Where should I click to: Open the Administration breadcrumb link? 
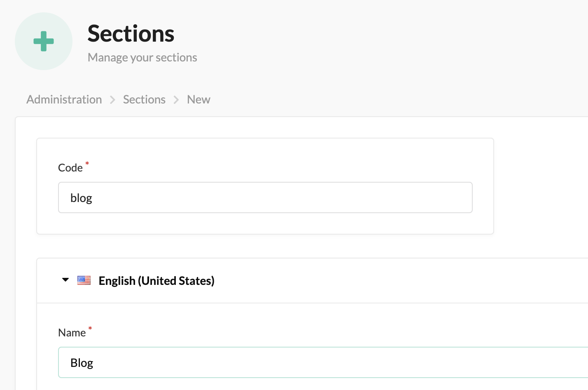coord(64,99)
